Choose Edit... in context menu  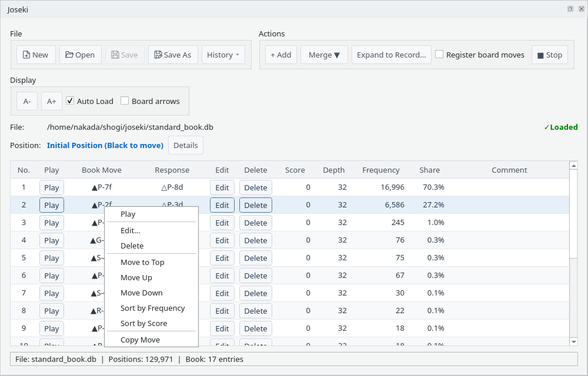point(151,231)
